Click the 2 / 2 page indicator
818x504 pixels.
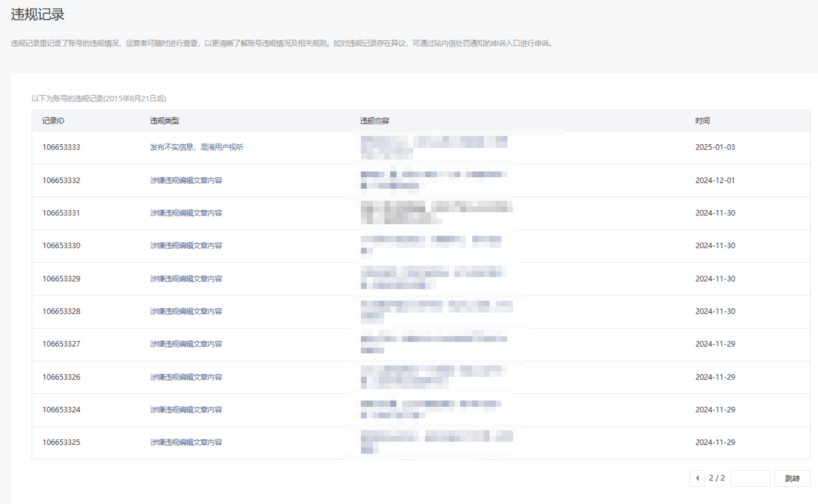717,478
